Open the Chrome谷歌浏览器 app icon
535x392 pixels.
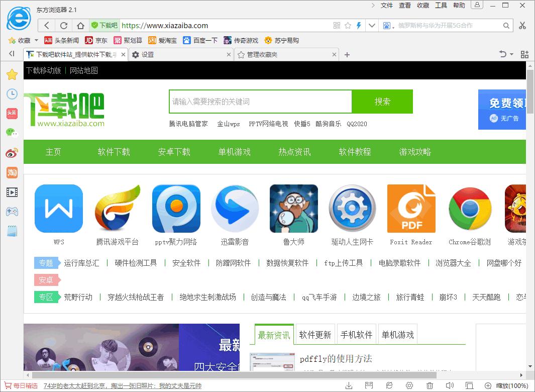(470, 209)
